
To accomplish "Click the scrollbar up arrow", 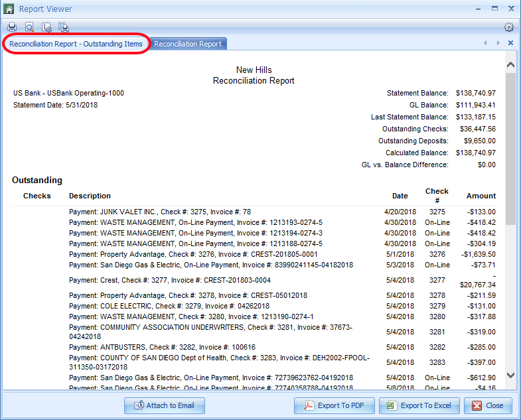I will coord(510,65).
